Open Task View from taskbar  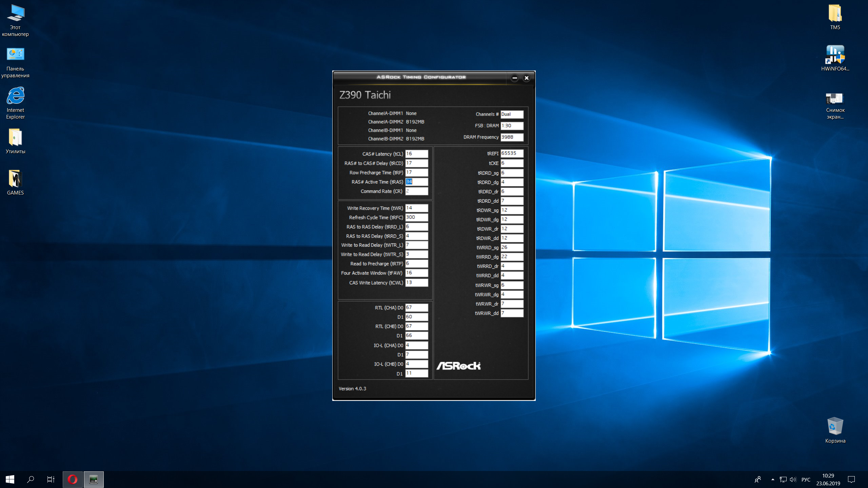[x=51, y=479]
